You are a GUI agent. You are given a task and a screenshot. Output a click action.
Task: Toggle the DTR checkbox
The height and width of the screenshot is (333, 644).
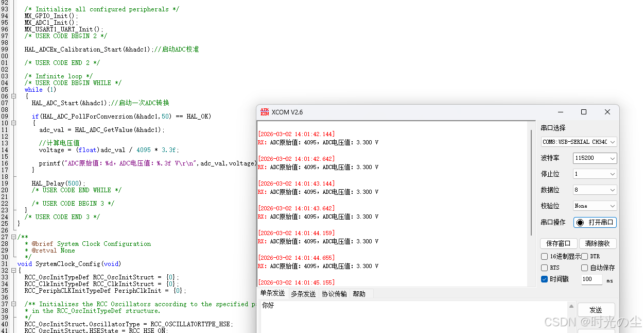click(585, 257)
